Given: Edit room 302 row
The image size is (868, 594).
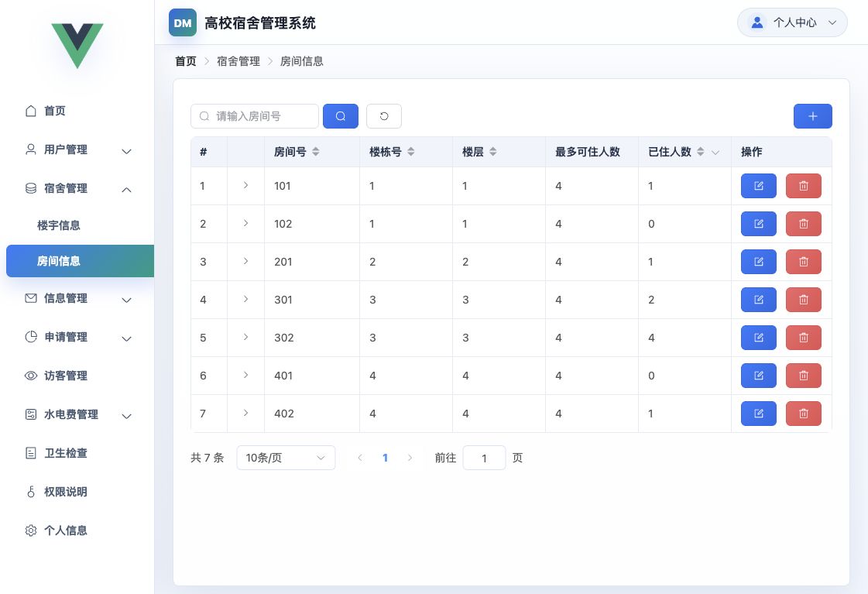Looking at the screenshot, I should pyautogui.click(x=758, y=338).
